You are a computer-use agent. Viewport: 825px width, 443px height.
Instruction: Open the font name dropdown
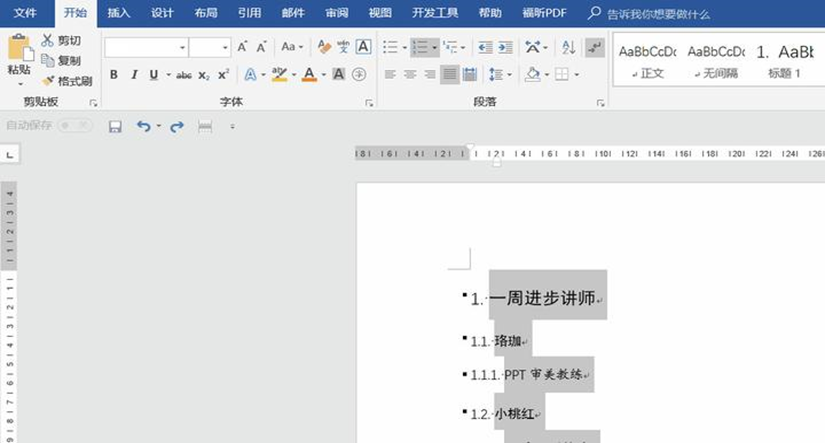tap(183, 47)
